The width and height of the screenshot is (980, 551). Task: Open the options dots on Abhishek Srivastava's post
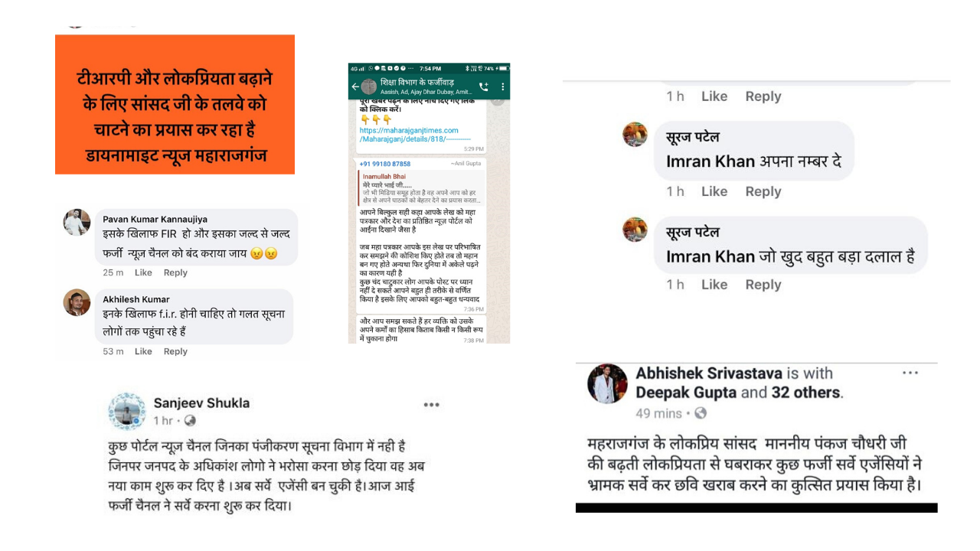910,373
